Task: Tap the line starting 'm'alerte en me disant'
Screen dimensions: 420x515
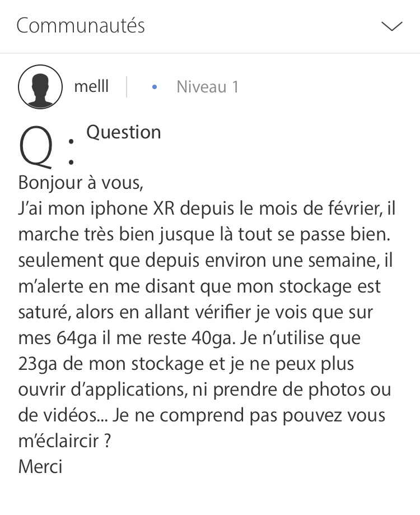Action: [199, 287]
